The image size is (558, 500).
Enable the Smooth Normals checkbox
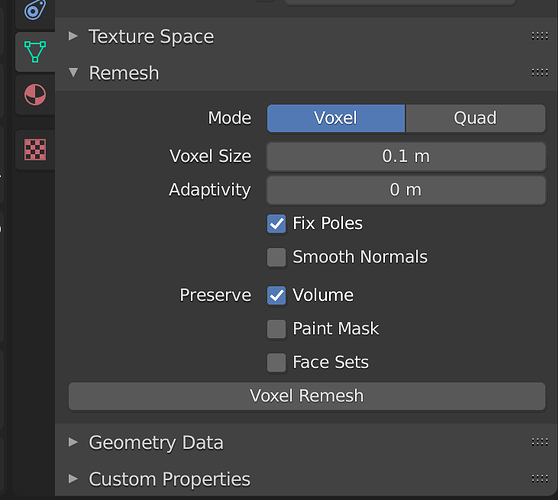(x=277, y=257)
